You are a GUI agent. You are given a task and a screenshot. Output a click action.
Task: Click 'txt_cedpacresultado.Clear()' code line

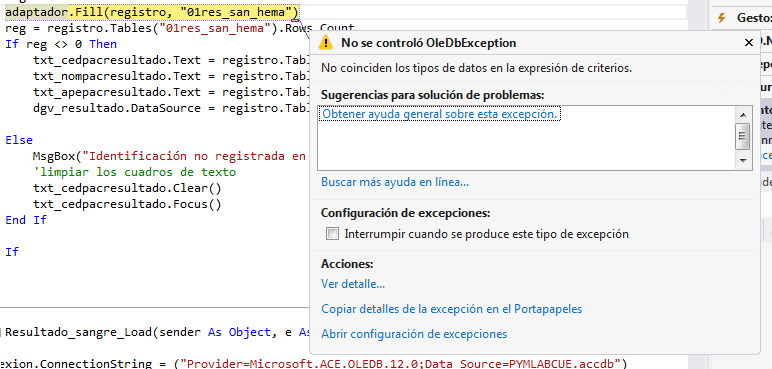tap(128, 189)
